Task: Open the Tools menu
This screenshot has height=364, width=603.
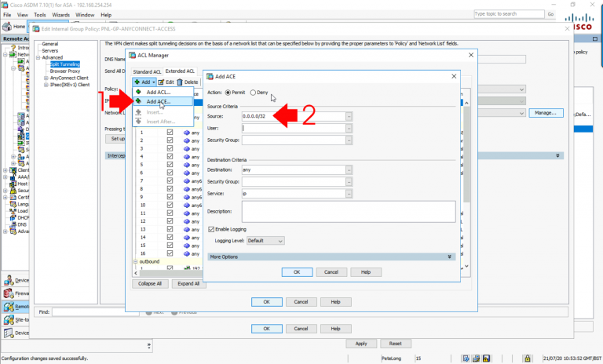Action: point(39,15)
